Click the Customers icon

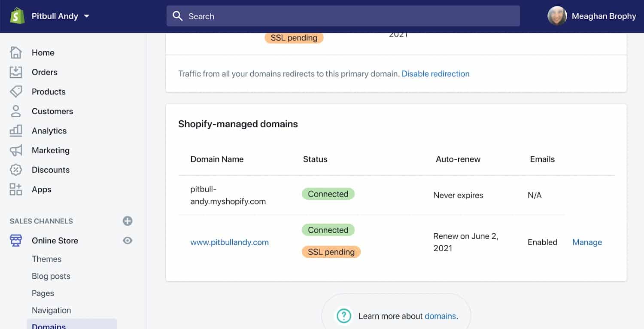point(16,111)
